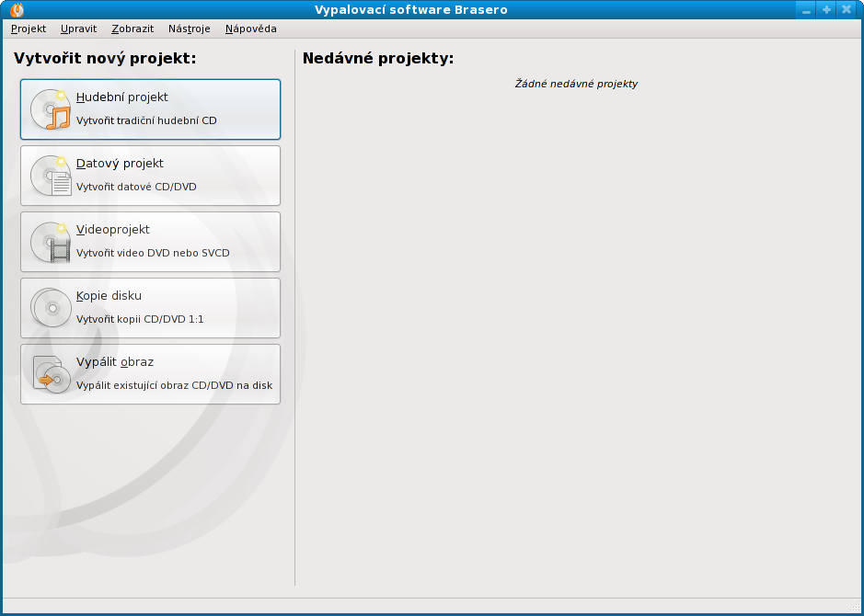Start 'Vytvořit video DVD nebo SVCD' option

click(153, 253)
